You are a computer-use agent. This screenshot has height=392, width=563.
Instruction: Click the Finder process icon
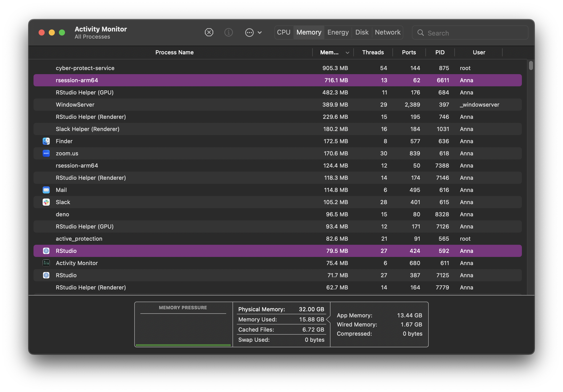pyautogui.click(x=46, y=141)
